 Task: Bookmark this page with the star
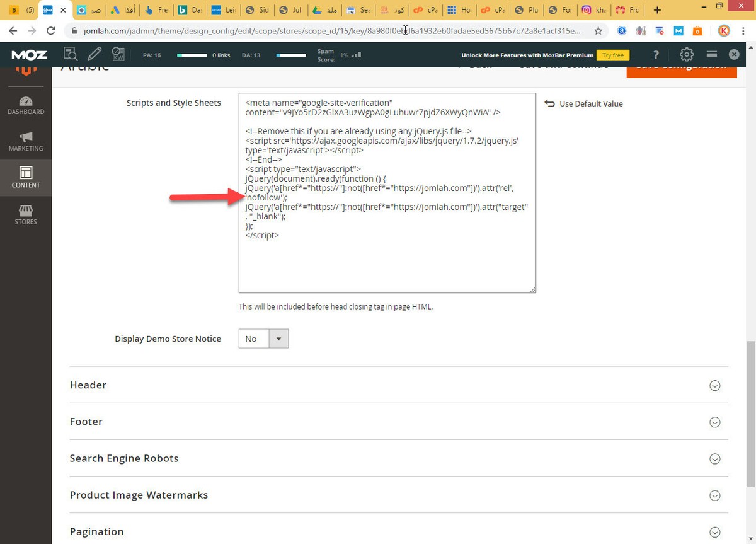[x=598, y=30]
